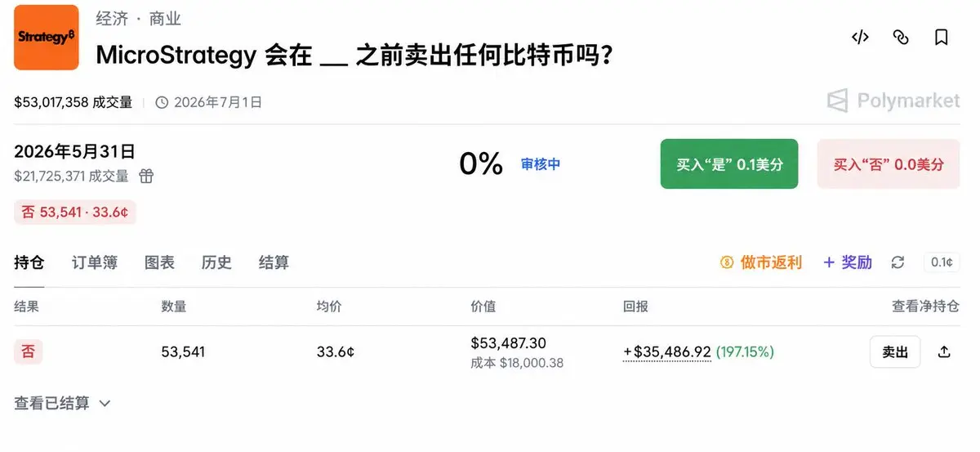980x452 pixels.
Task: Refresh the order data icon
Action: 898,262
